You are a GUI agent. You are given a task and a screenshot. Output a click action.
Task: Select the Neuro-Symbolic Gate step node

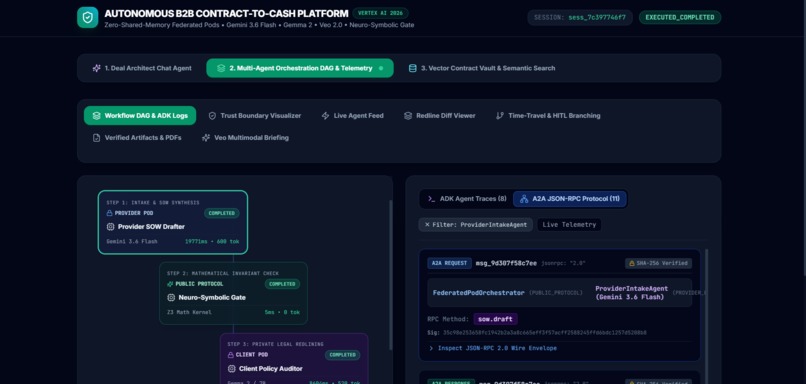233,293
